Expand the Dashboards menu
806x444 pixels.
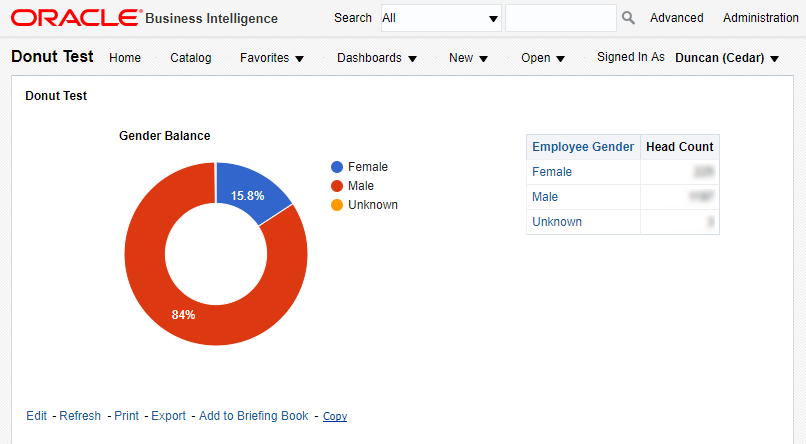(376, 58)
